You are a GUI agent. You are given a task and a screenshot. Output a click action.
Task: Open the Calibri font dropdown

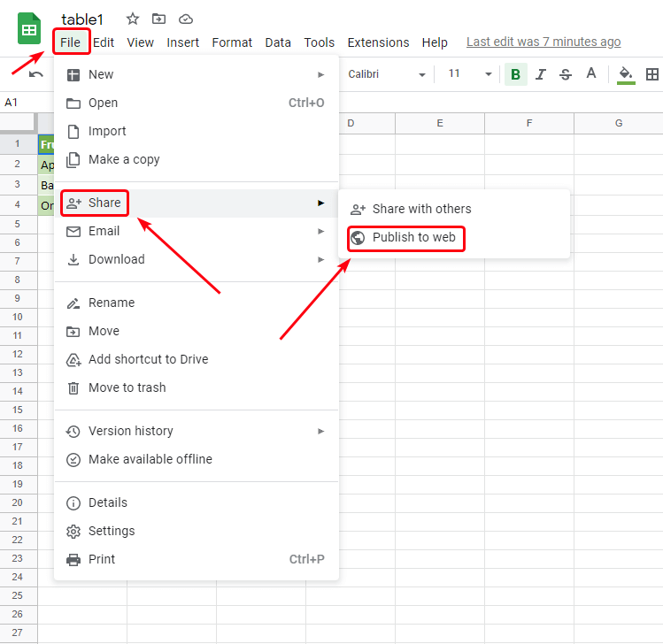coord(387,74)
